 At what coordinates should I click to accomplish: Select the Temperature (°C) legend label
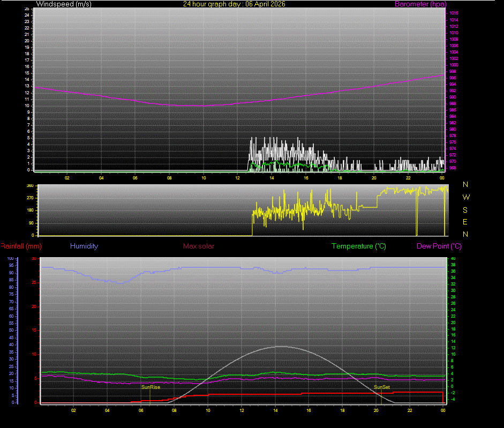359,246
